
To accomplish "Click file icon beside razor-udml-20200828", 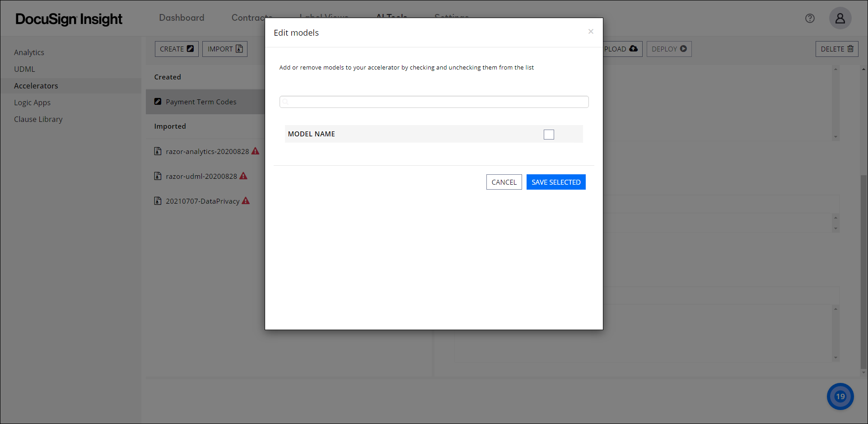I will 158,176.
